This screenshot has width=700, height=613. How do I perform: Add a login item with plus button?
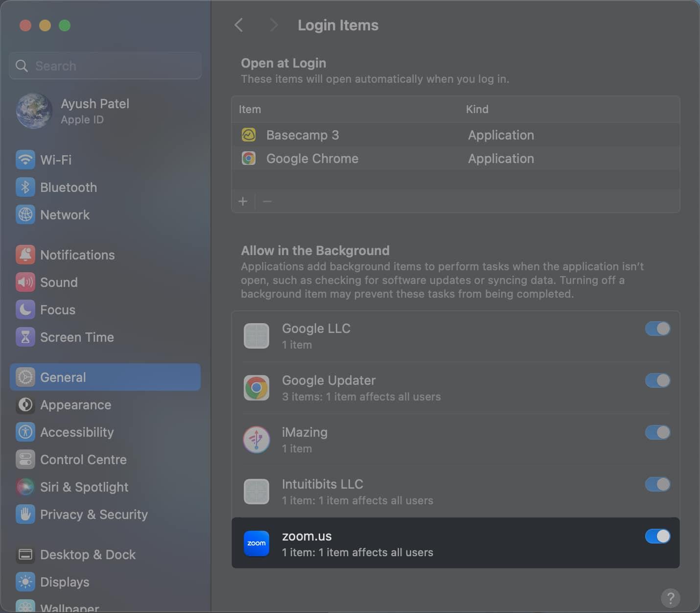click(x=243, y=201)
